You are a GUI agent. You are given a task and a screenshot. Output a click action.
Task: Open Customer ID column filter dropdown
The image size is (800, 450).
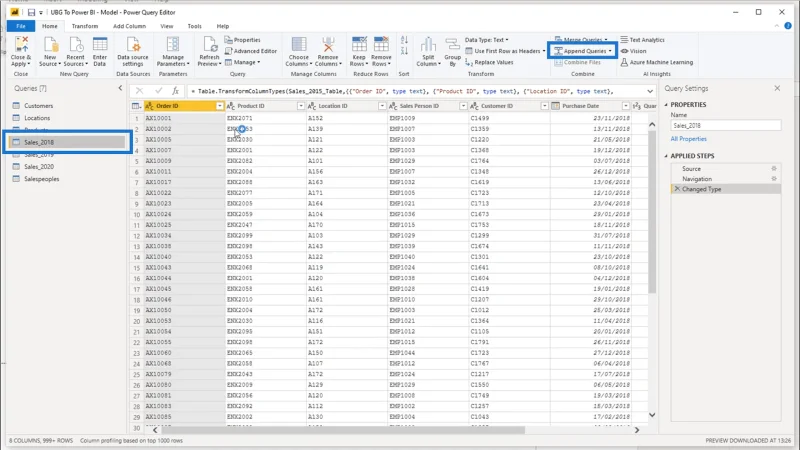tap(544, 106)
